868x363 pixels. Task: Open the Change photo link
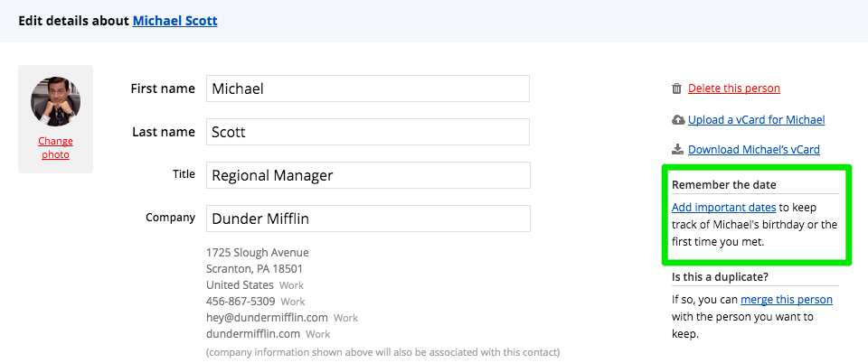(x=55, y=148)
